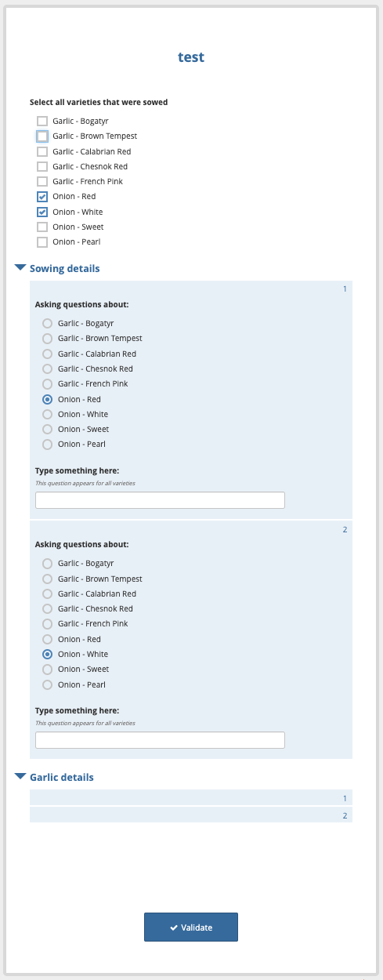
Task: Uncheck the Onion - White checkbox
Action: 42,212
